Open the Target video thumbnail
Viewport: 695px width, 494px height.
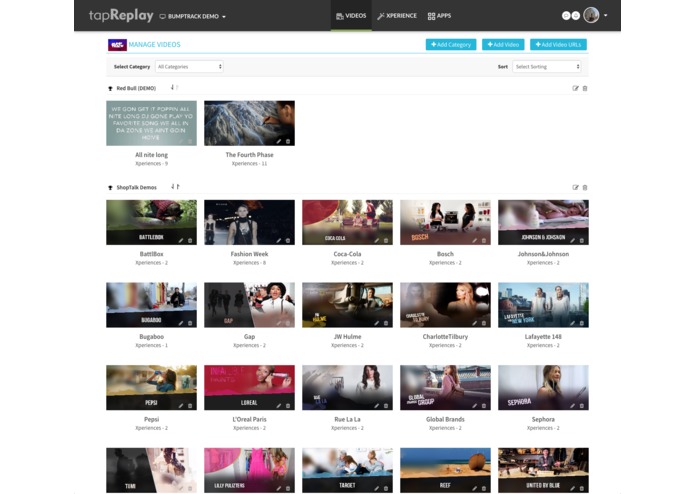click(x=348, y=470)
